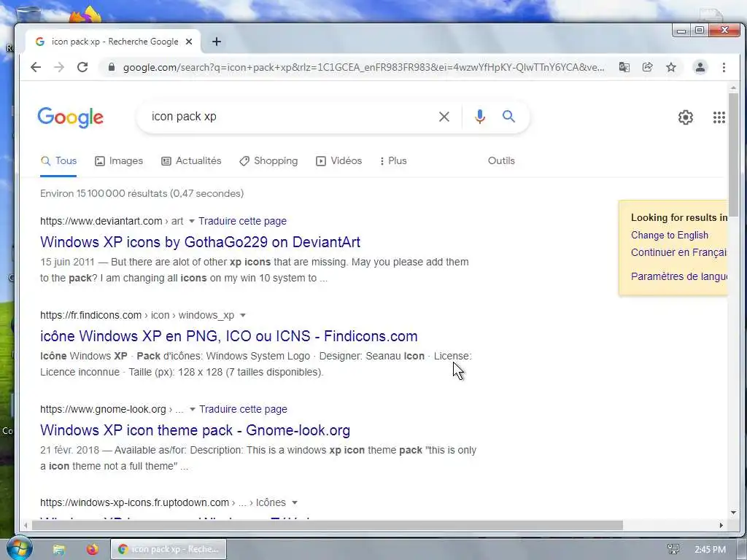The height and width of the screenshot is (560, 747).
Task: Switch to Shopping results
Action: tap(268, 161)
